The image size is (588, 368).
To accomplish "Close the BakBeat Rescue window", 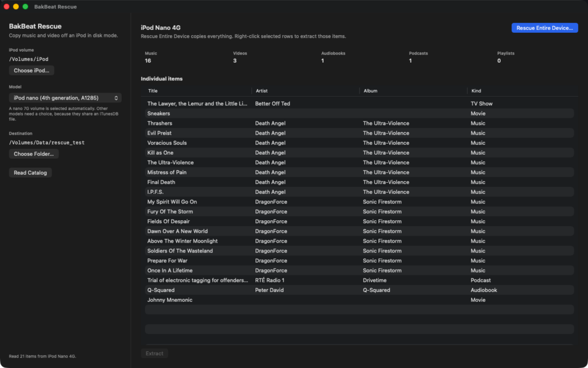I will (6, 6).
